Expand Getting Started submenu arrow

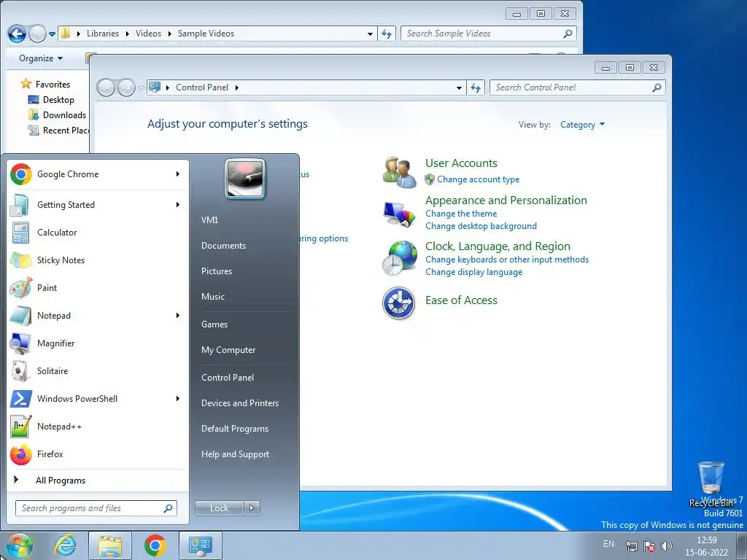[x=178, y=205]
